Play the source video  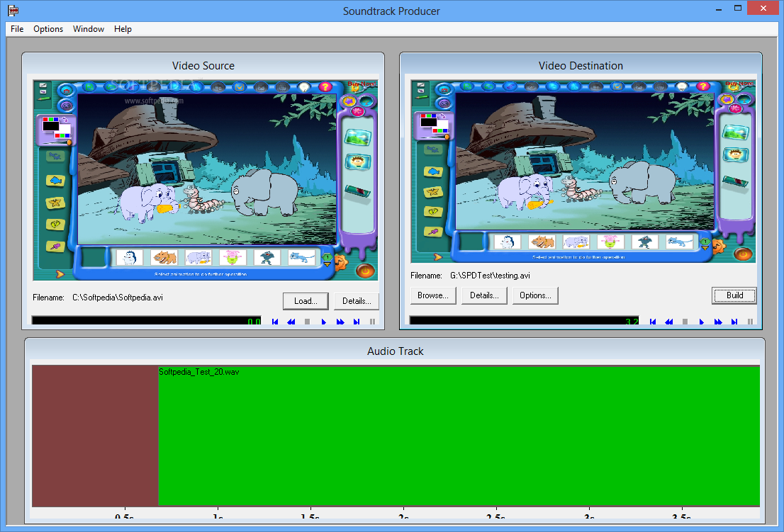[323, 322]
